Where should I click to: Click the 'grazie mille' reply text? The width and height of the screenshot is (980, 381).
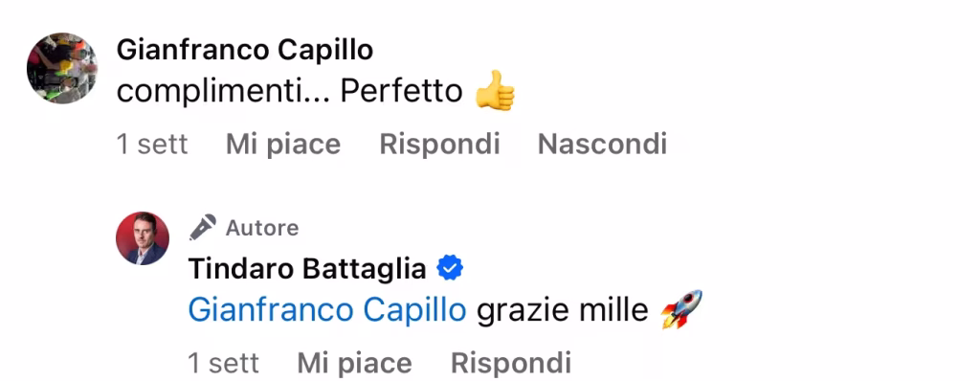563,310
